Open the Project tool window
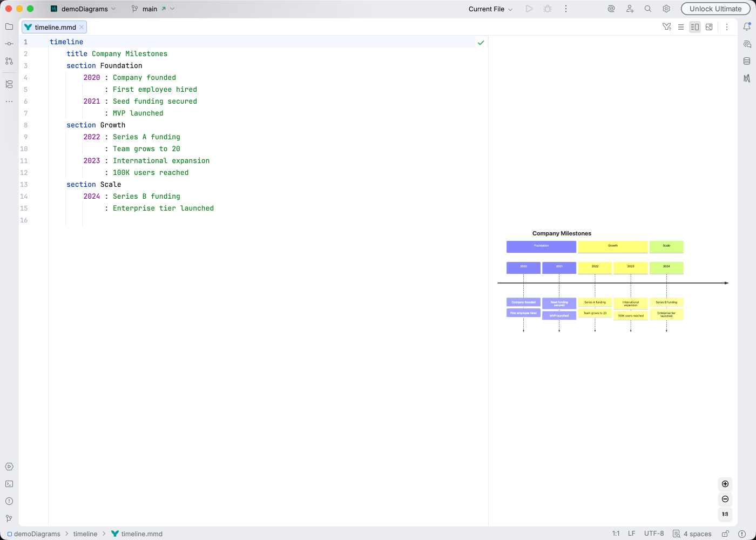Image resolution: width=756 pixels, height=540 pixels. pos(9,26)
